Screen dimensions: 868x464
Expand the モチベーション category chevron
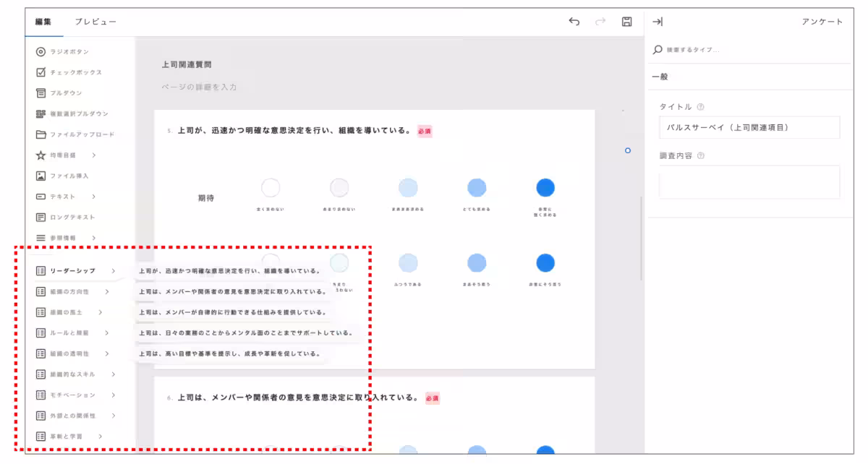[x=114, y=395]
